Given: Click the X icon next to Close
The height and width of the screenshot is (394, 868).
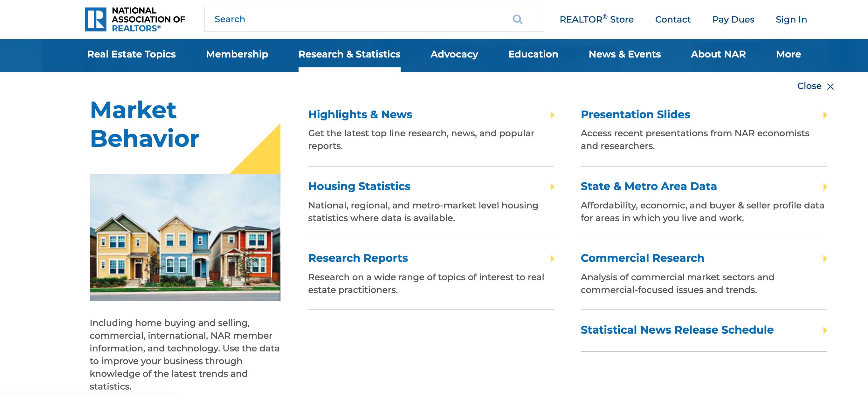Looking at the screenshot, I should point(830,86).
